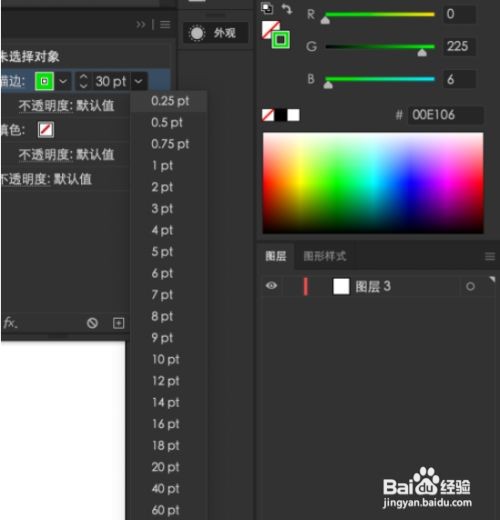
Task: Click the B value field showing 6
Action: coord(459,79)
